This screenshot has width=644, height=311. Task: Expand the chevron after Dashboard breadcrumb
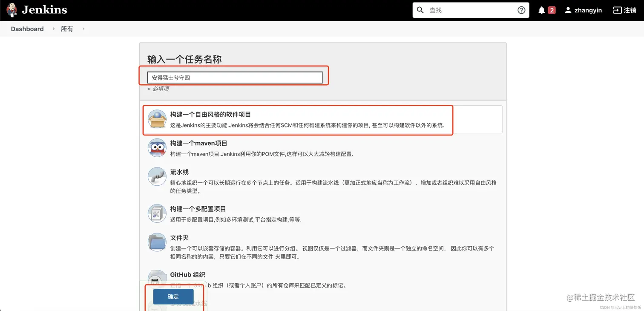(53, 29)
